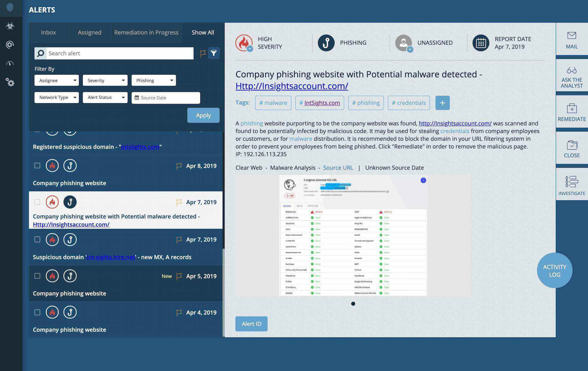Image resolution: width=588 pixels, height=371 pixels.
Task: Select the checkbox on the Apr 5 alert
Action: 37,276
